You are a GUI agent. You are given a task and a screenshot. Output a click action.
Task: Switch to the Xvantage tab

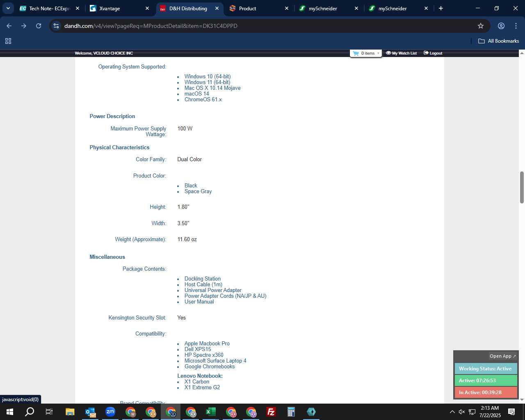(119, 8)
